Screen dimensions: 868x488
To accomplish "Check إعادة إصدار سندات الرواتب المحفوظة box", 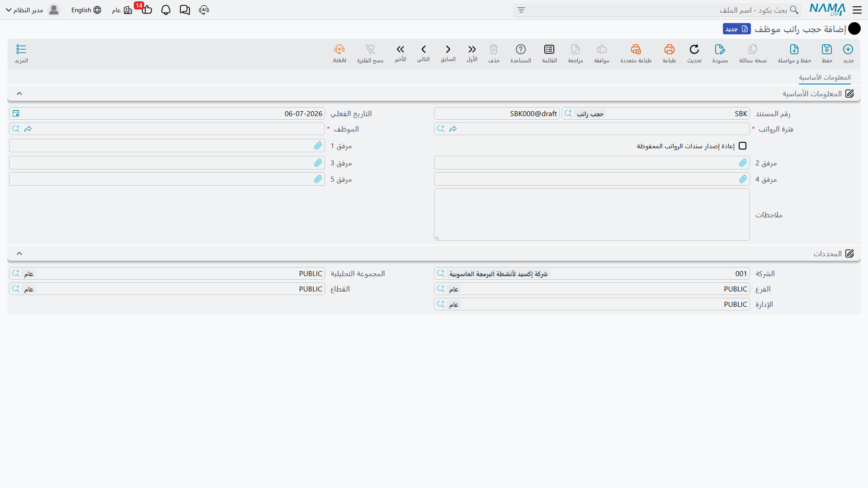I will (742, 146).
